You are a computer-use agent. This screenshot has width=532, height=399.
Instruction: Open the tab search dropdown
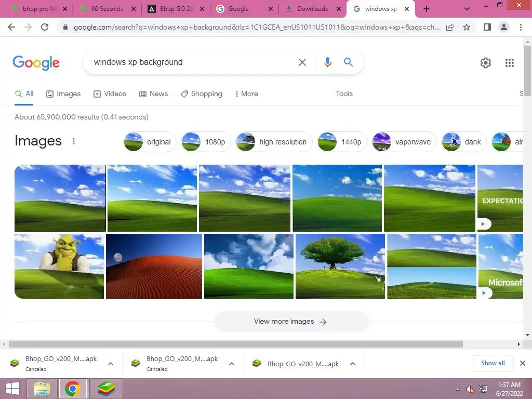[467, 9]
